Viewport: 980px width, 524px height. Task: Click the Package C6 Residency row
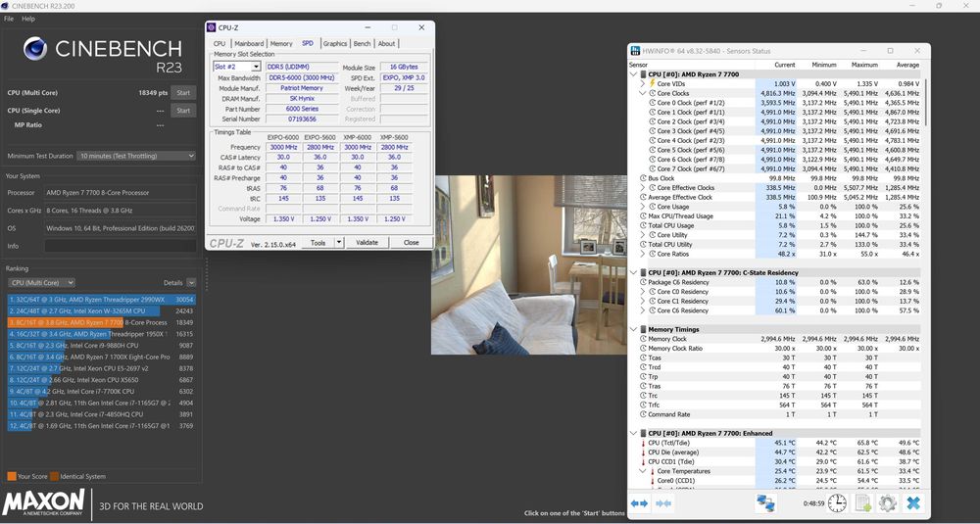pos(775,282)
